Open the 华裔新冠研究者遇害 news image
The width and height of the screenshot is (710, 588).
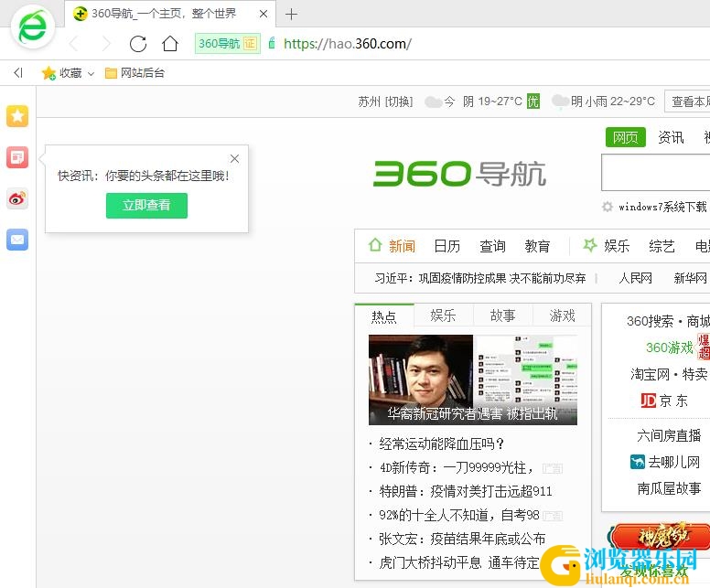pyautogui.click(x=473, y=380)
